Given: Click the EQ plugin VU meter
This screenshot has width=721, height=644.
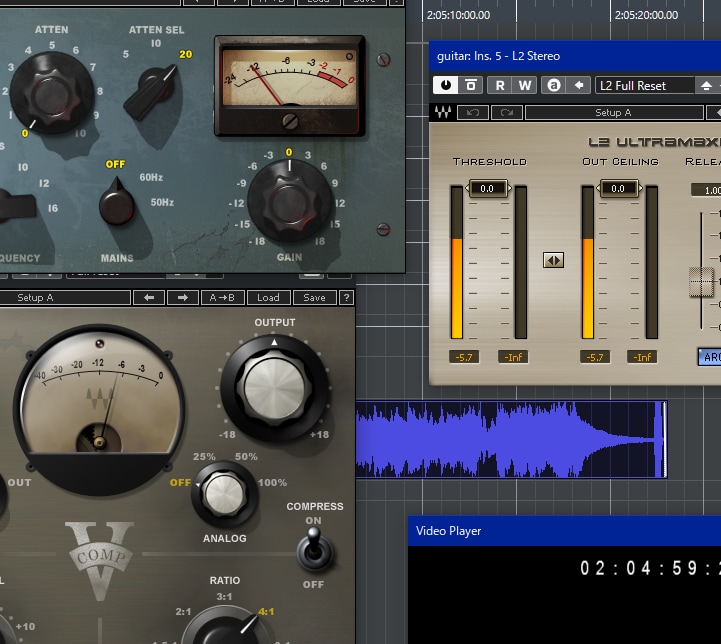Looking at the screenshot, I should (x=290, y=86).
